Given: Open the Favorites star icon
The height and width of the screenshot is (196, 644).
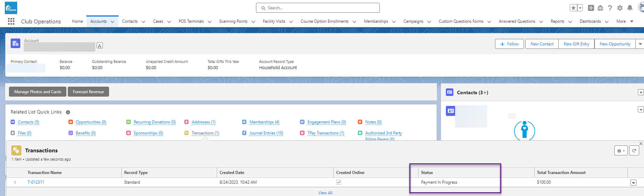Looking at the screenshot, I should (x=573, y=8).
